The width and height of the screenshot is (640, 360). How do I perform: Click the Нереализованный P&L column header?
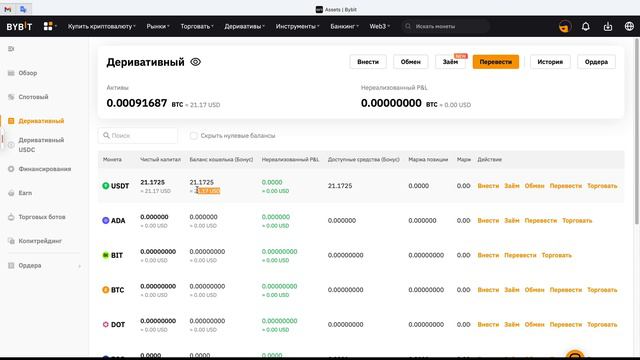[290, 160]
